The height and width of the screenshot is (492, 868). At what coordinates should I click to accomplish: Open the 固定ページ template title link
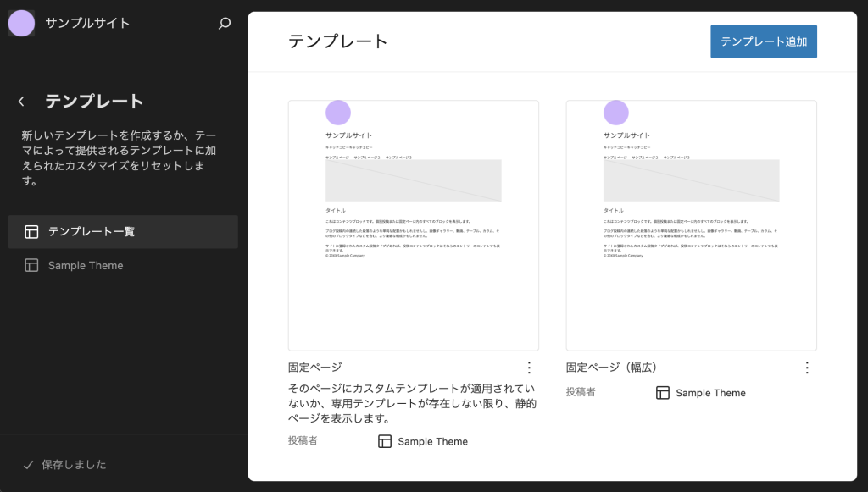[x=315, y=368]
